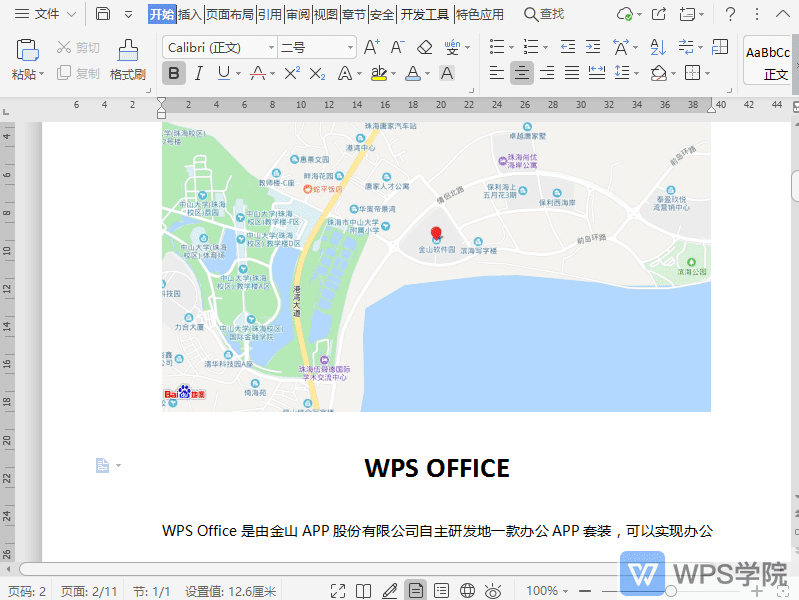Apply the font color A button
The width and height of the screenshot is (799, 600).
click(x=413, y=74)
